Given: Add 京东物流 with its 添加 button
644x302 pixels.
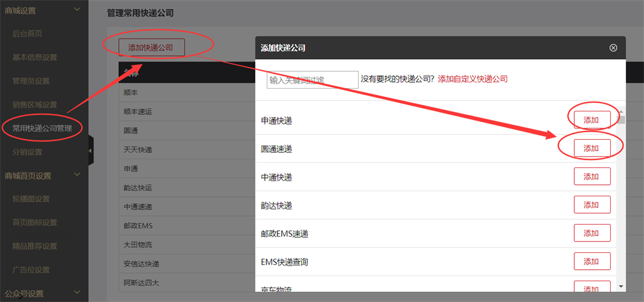Looking at the screenshot, I should (x=592, y=286).
